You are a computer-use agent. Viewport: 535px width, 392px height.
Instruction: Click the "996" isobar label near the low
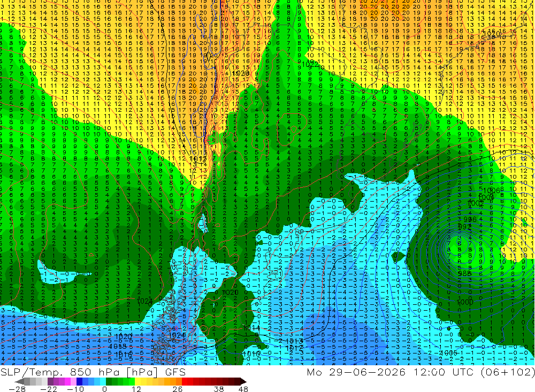click(470, 219)
